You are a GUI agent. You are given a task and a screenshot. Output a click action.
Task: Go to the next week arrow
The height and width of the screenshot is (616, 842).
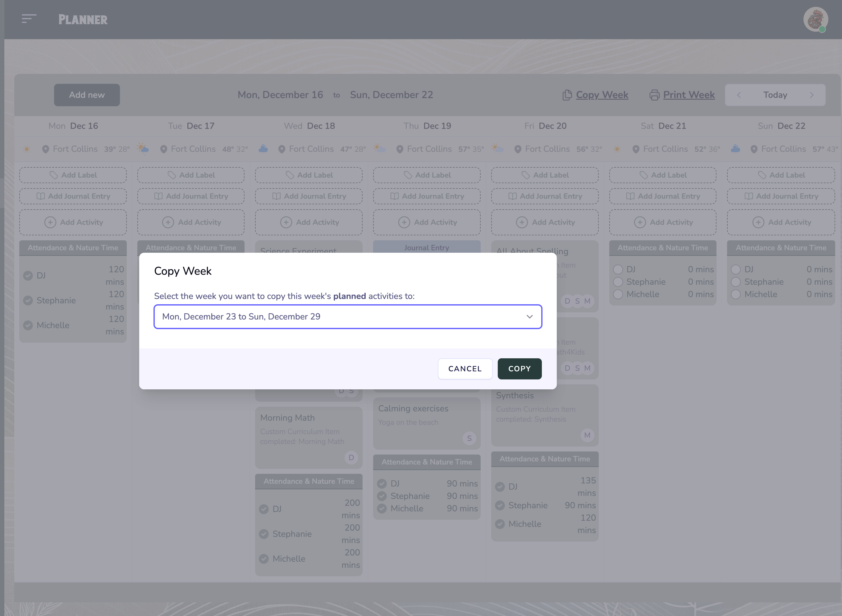pyautogui.click(x=812, y=95)
